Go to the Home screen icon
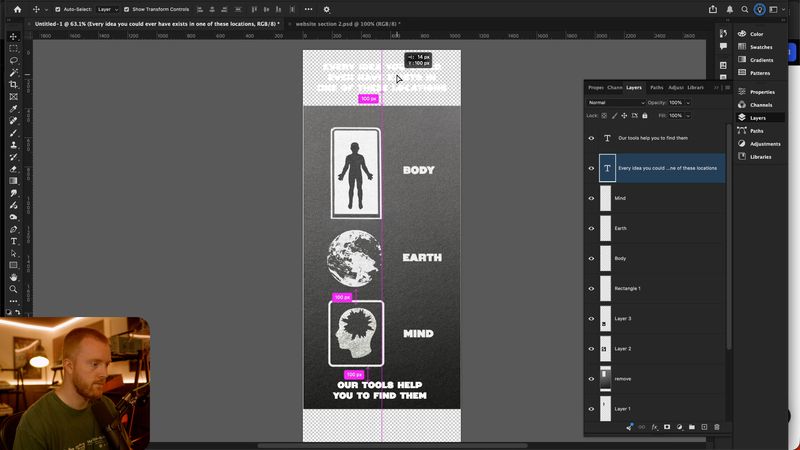Viewport: 800px width, 450px height. point(17,9)
